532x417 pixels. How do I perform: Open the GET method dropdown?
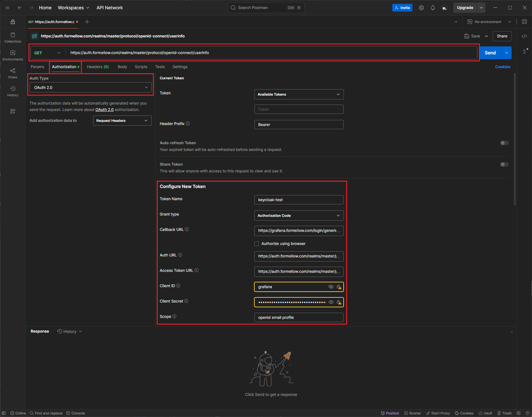(x=47, y=53)
